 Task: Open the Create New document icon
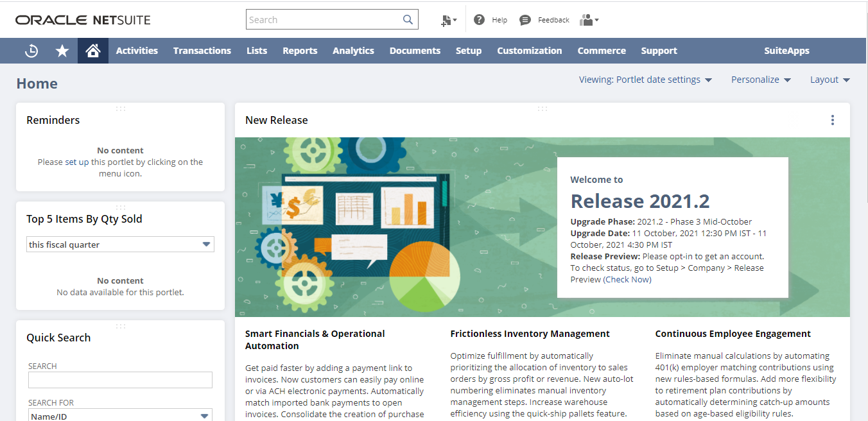tap(449, 20)
